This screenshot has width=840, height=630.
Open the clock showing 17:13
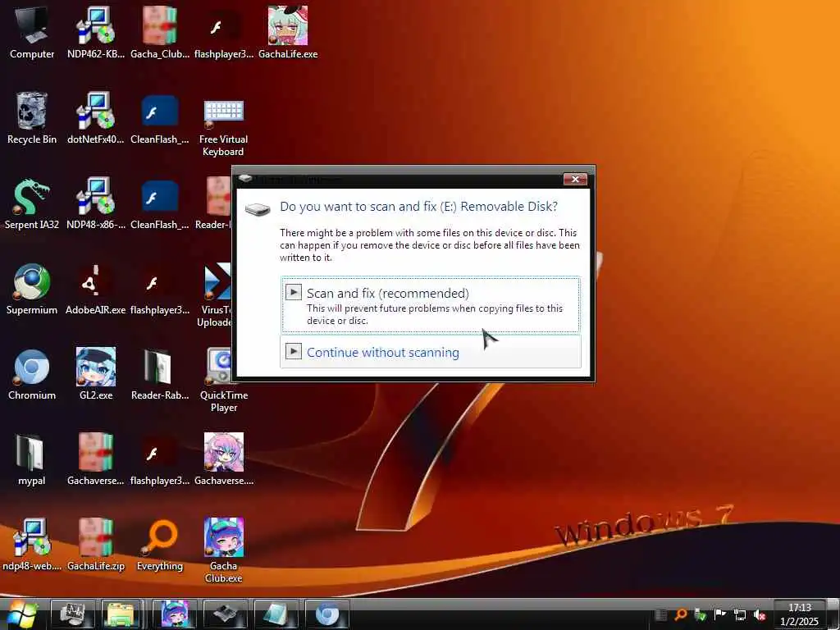pyautogui.click(x=799, y=614)
